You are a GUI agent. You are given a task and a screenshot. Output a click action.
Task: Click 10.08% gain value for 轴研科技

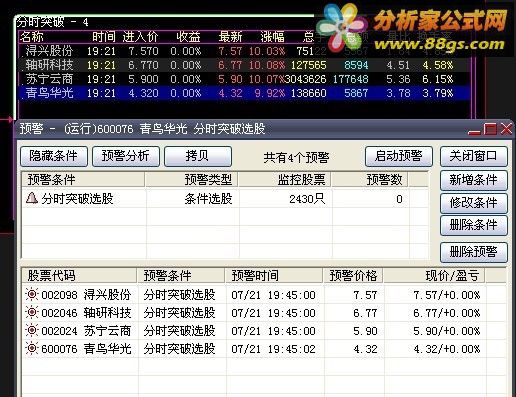pos(267,65)
